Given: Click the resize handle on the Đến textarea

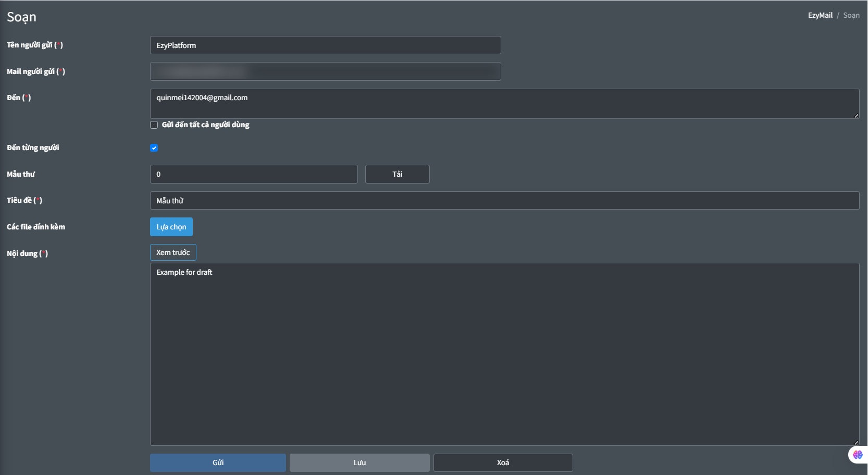Looking at the screenshot, I should click(856, 116).
